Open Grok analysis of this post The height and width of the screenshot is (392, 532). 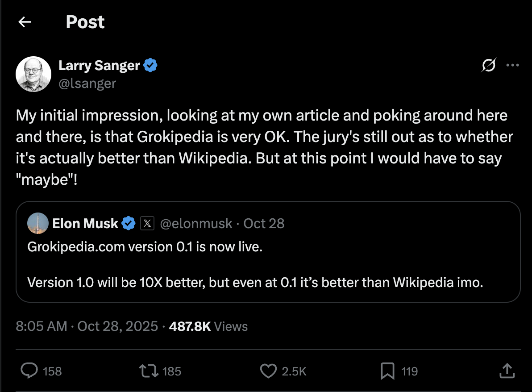[x=488, y=65]
